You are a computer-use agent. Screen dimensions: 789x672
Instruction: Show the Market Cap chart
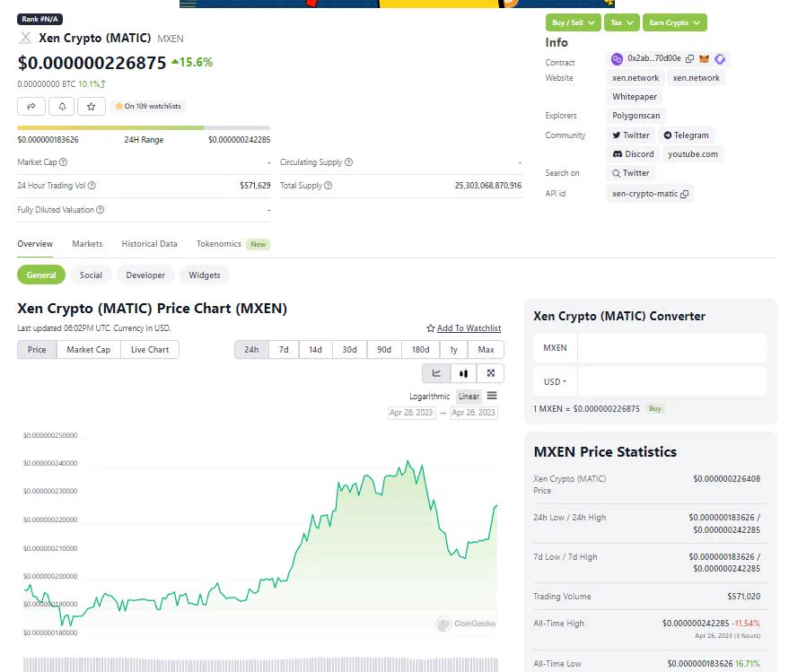(89, 350)
